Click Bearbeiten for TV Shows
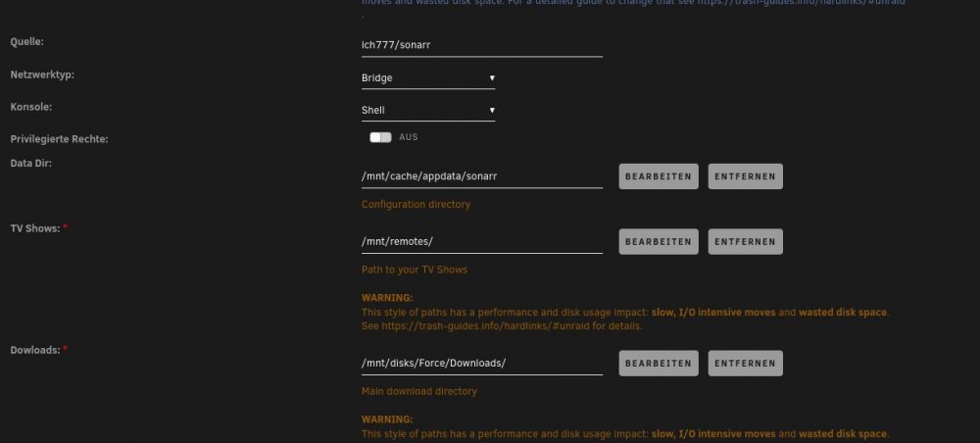This screenshot has width=980, height=443. click(x=659, y=241)
